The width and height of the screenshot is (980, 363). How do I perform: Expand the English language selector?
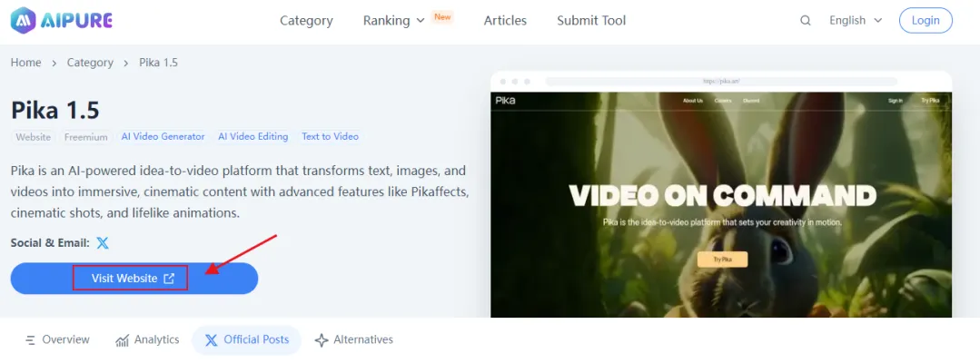pos(855,20)
